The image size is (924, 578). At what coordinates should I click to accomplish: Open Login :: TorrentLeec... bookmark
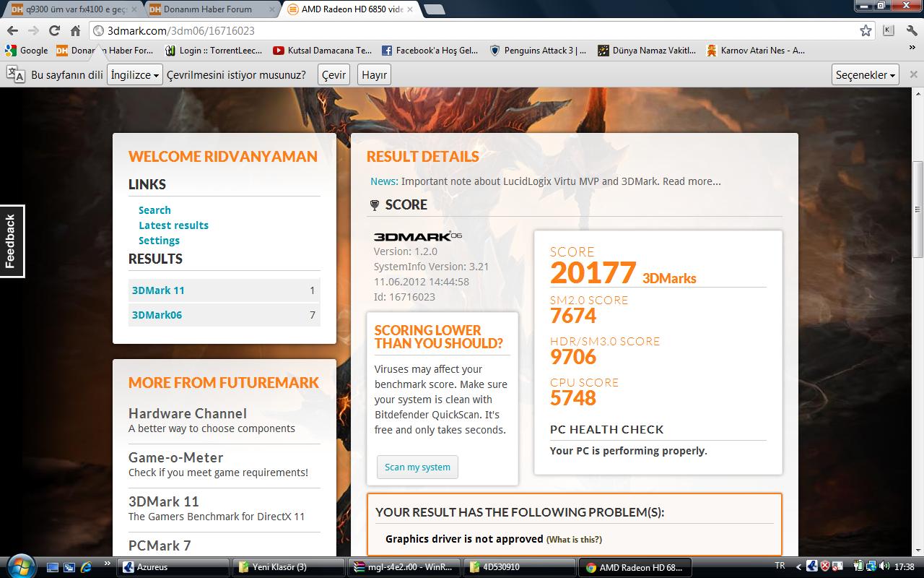pos(214,51)
